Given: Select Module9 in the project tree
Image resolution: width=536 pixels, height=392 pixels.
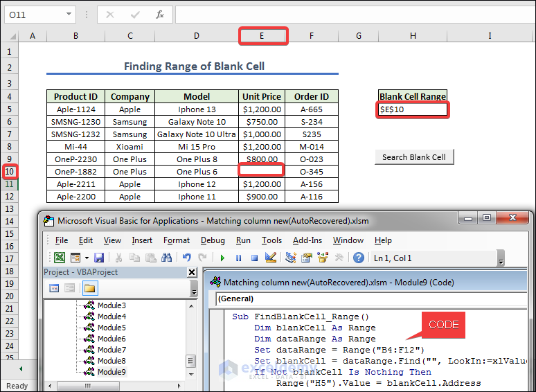Looking at the screenshot, I should point(111,372).
